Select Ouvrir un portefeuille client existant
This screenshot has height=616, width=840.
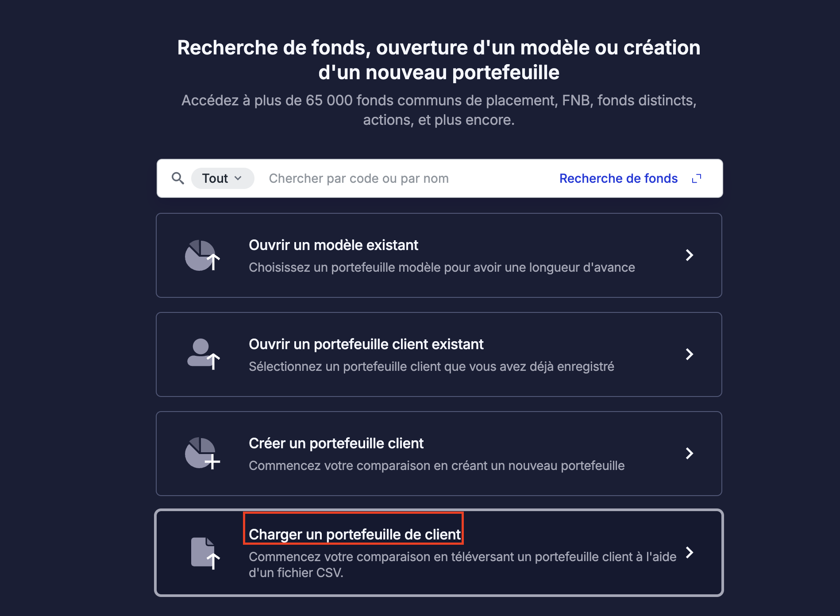[x=366, y=344]
